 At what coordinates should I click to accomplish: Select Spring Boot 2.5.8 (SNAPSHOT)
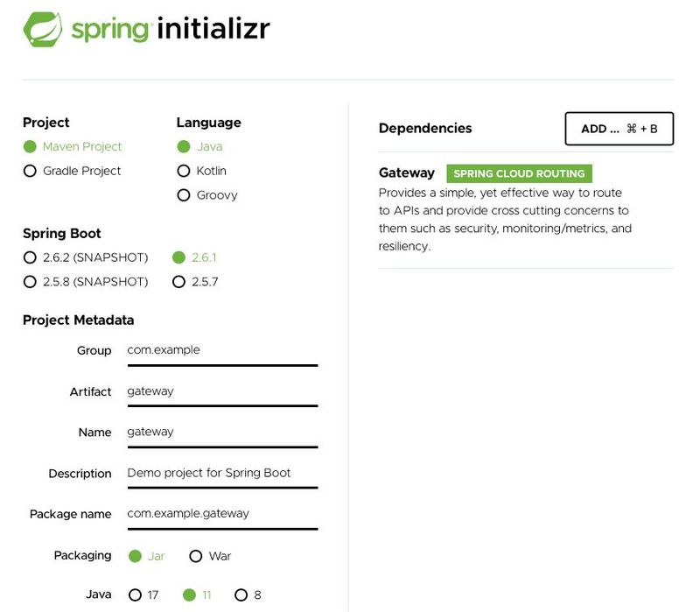(x=30, y=282)
